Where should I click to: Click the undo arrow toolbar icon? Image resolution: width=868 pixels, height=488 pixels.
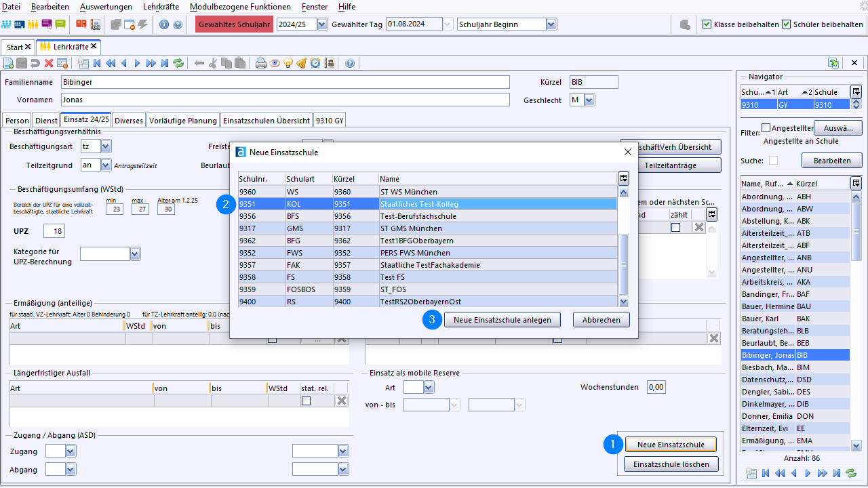[x=35, y=63]
